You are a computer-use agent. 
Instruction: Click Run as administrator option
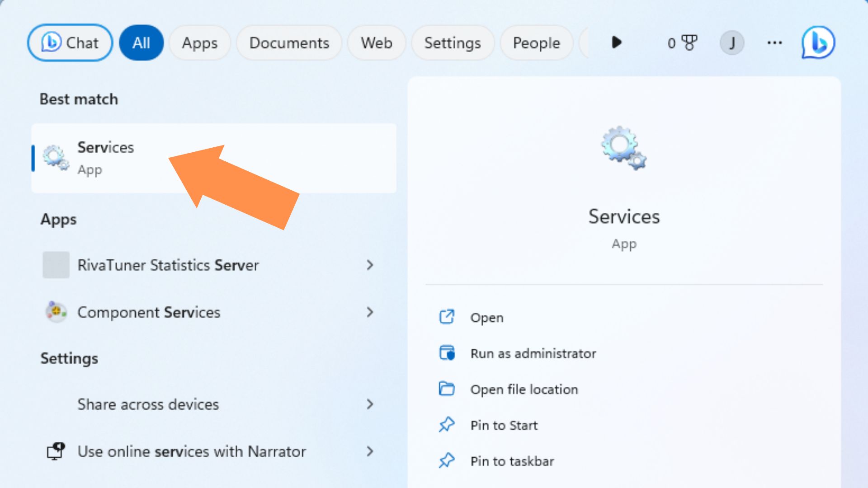(x=533, y=353)
